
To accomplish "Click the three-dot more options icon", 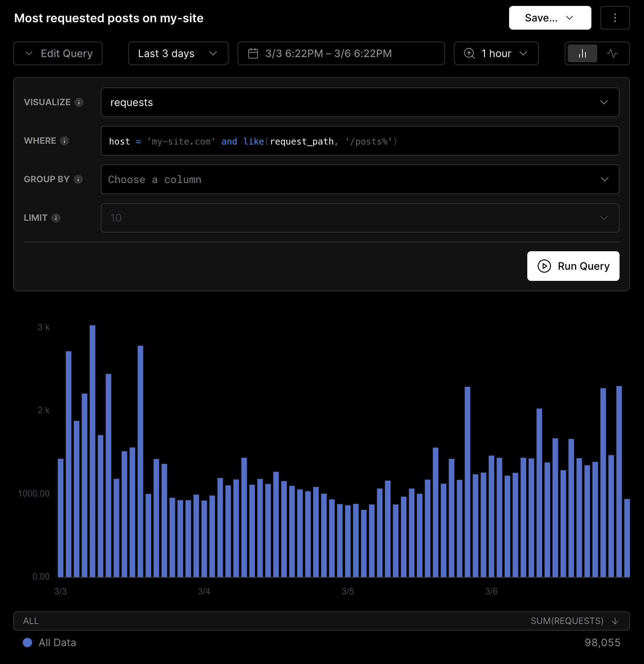I will 615,18.
